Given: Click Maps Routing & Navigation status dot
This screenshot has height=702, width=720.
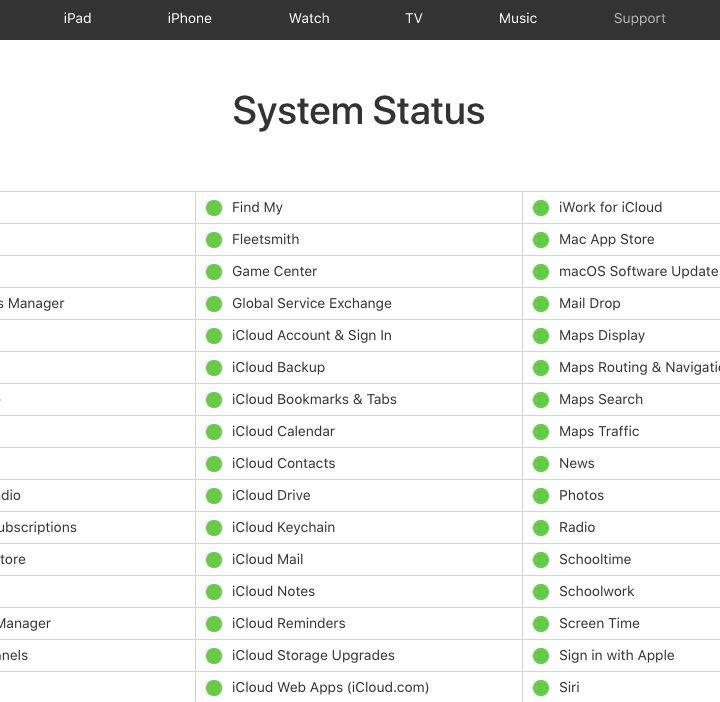Looking at the screenshot, I should (541, 368).
